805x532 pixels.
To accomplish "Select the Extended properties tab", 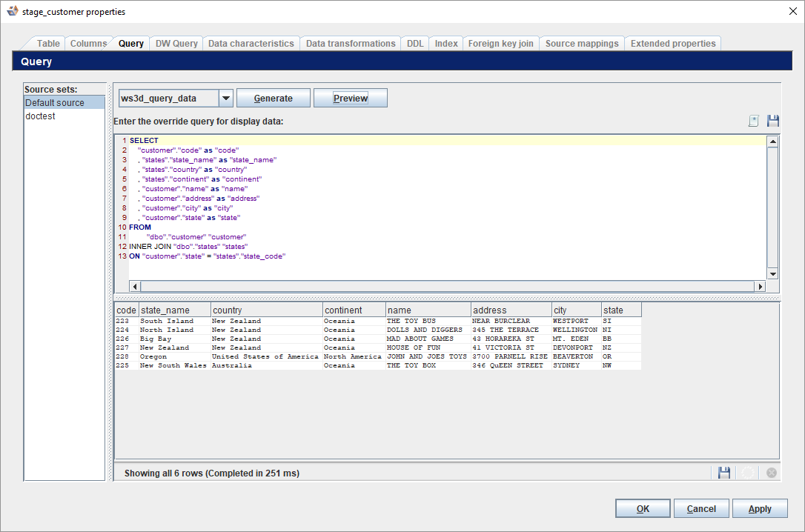I will (672, 44).
